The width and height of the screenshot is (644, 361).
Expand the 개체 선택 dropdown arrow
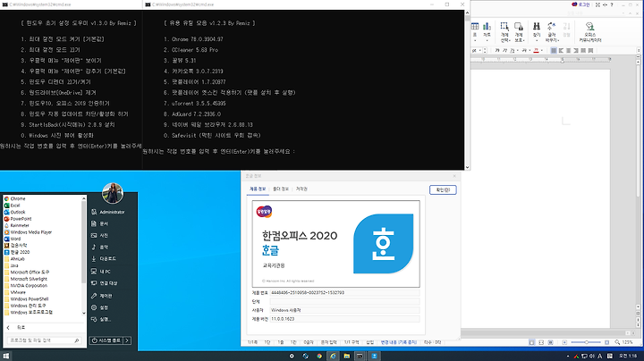click(509, 40)
